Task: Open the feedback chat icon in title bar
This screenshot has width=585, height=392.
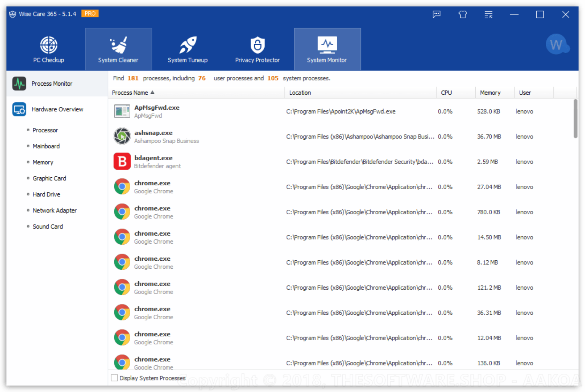Action: pos(437,14)
